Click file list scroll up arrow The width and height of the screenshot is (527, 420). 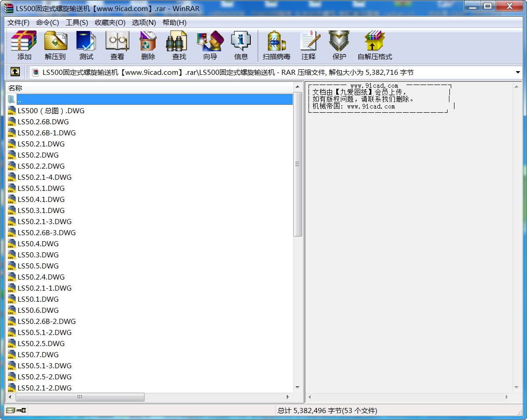click(297, 87)
